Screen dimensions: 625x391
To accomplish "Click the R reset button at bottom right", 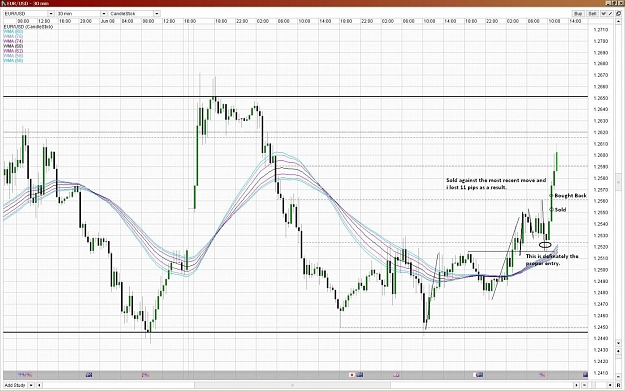I will (x=618, y=385).
